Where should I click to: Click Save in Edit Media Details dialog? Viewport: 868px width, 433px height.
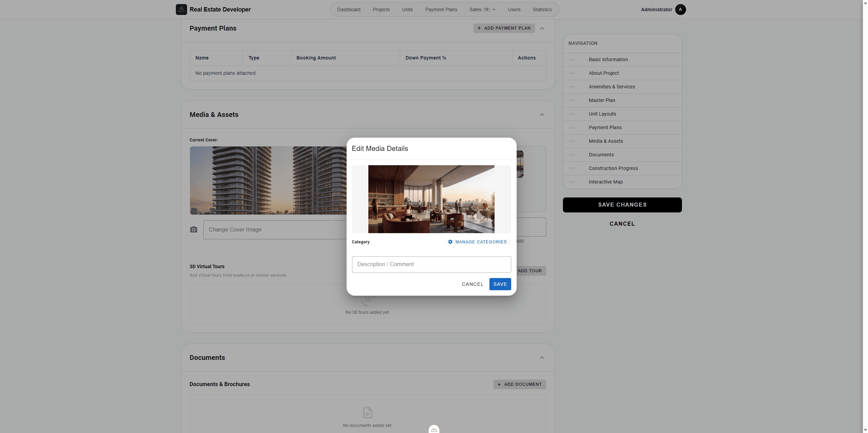(x=500, y=284)
